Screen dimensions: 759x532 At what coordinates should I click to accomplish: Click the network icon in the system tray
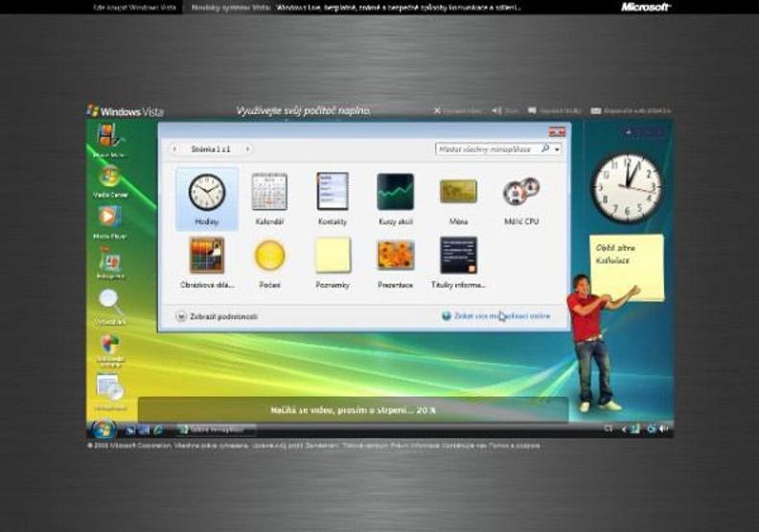click(652, 428)
